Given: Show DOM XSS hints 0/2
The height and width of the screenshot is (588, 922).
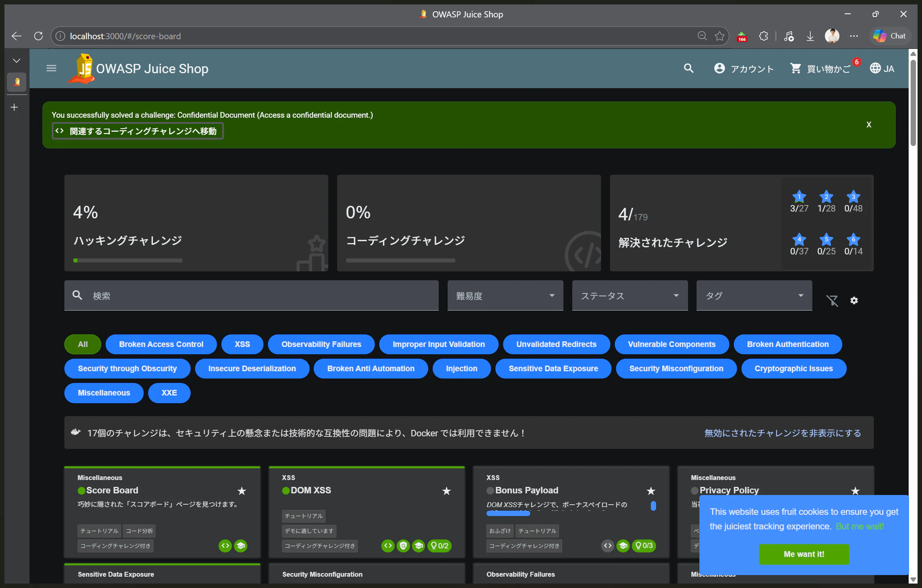Looking at the screenshot, I should [440, 546].
